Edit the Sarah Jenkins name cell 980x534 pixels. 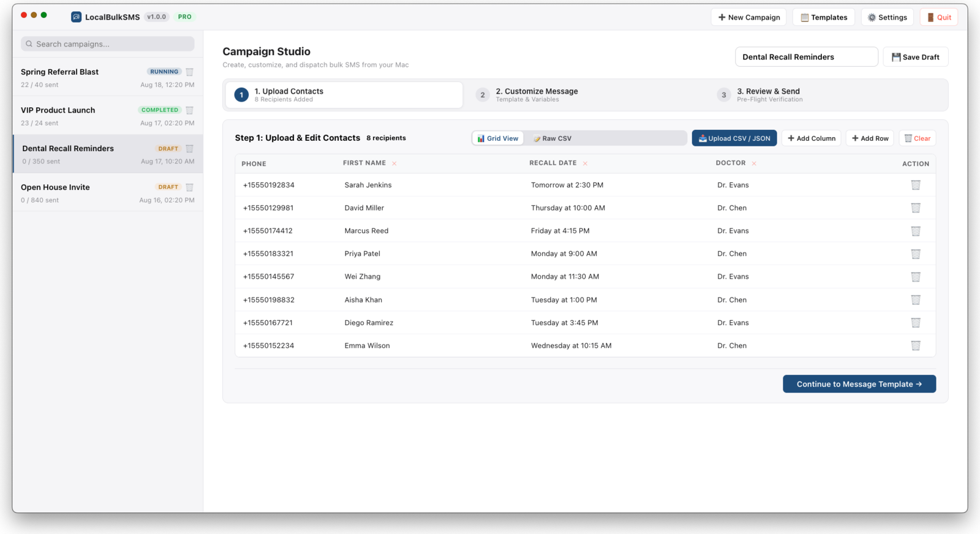click(x=368, y=185)
